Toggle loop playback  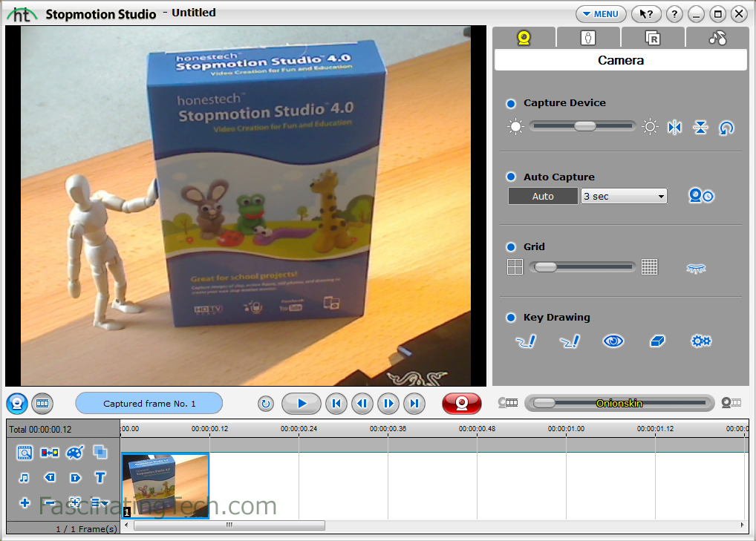click(265, 404)
